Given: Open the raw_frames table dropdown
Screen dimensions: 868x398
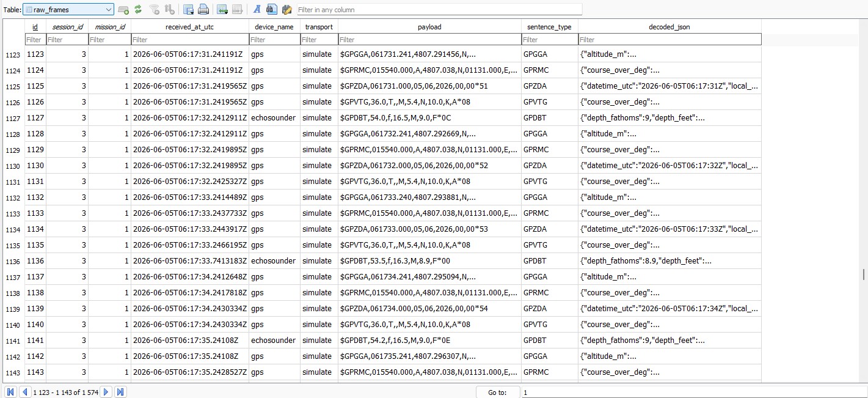Looking at the screenshot, I should click(x=68, y=10).
